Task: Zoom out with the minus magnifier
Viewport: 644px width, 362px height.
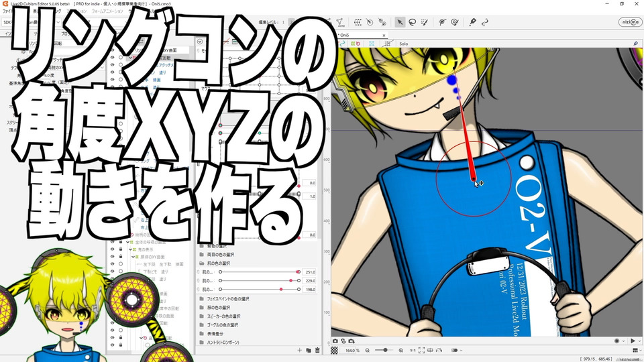Action: coord(367,351)
